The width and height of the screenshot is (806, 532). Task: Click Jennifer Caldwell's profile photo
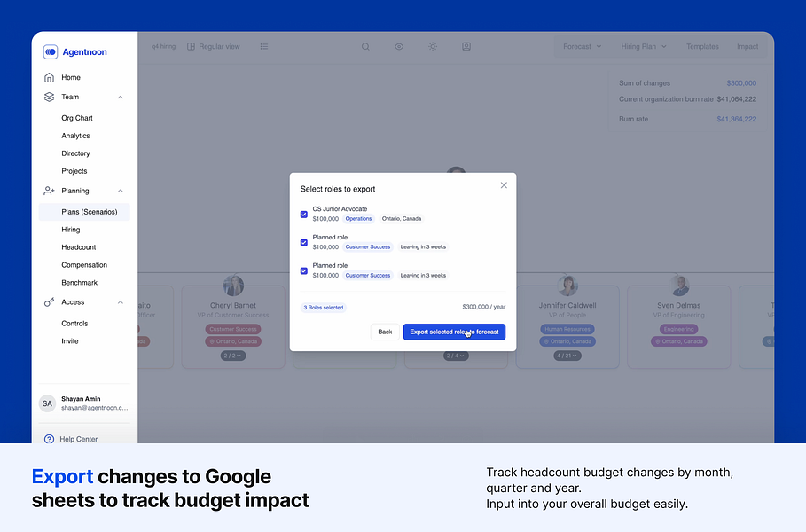coord(567,286)
